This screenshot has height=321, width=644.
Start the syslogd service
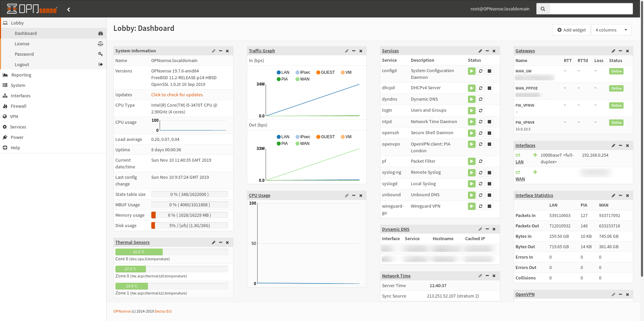pos(472,184)
